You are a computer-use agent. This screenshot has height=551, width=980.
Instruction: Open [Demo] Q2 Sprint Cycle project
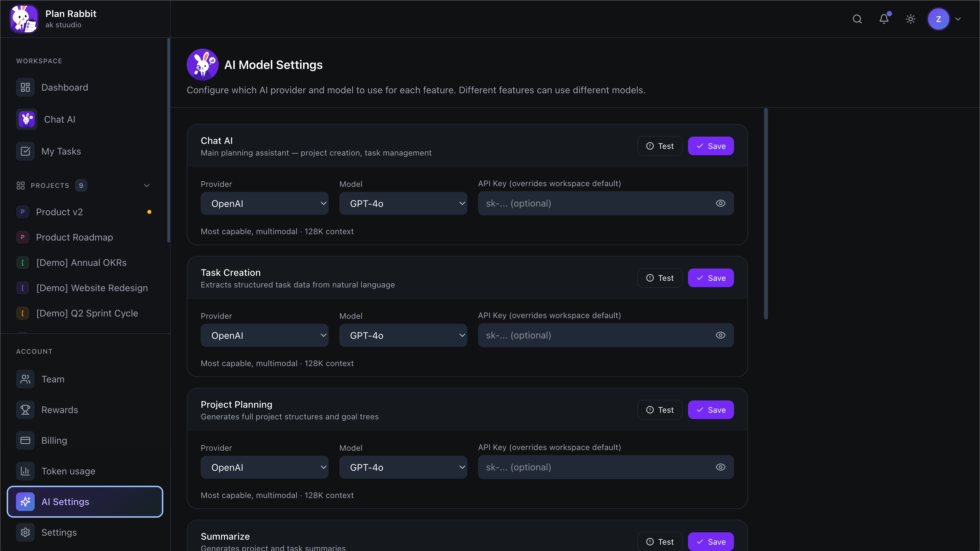(x=85, y=313)
